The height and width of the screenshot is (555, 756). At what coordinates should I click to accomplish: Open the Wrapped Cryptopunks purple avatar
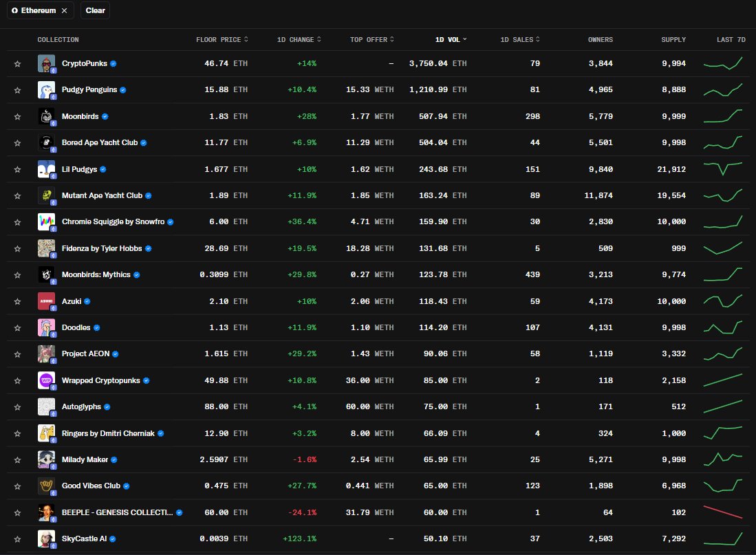pos(46,380)
